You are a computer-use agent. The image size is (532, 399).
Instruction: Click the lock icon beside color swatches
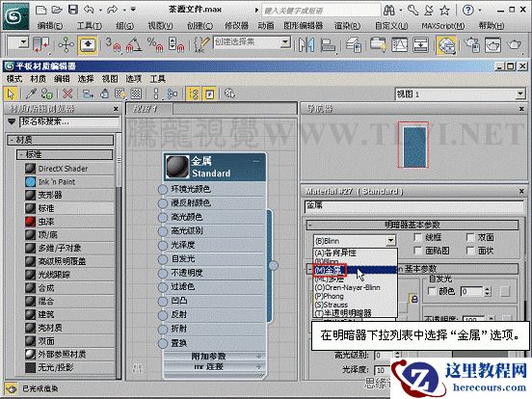[414, 299]
